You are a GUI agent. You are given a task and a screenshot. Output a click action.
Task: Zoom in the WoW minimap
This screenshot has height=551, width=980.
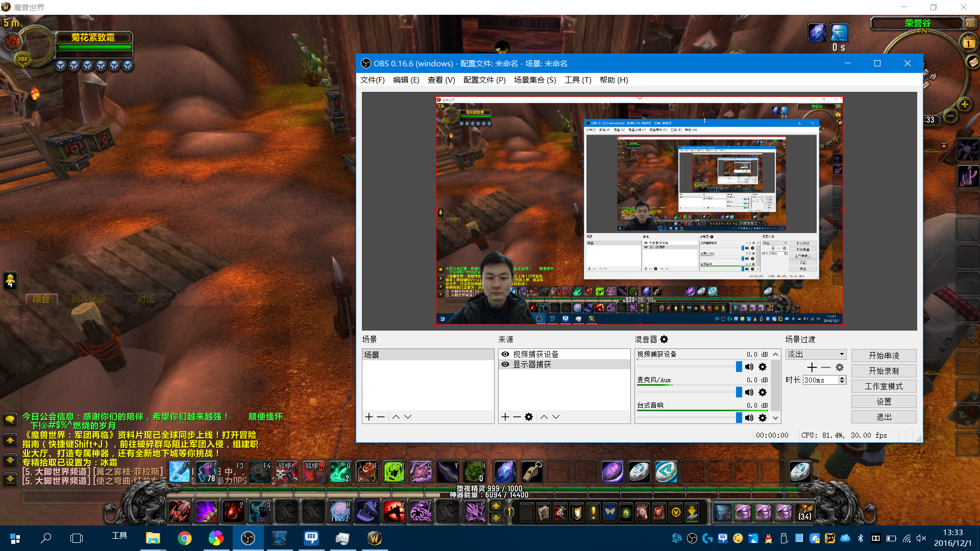tap(964, 105)
